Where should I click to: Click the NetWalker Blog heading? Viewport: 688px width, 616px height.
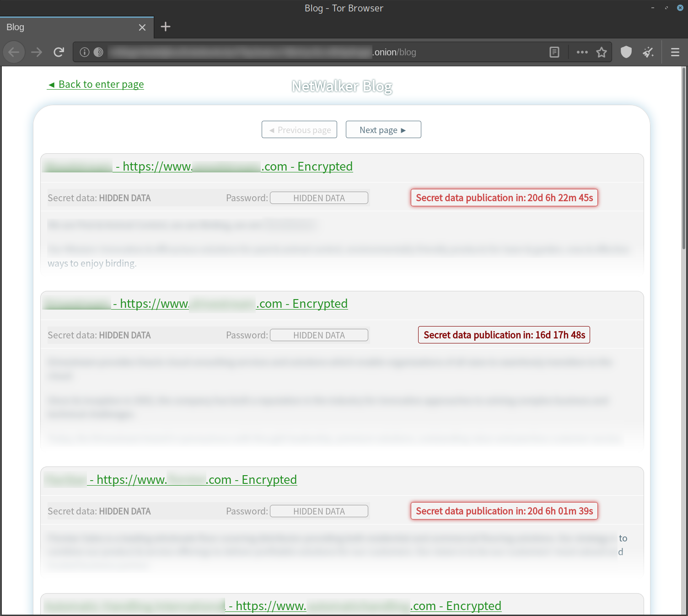pyautogui.click(x=342, y=86)
